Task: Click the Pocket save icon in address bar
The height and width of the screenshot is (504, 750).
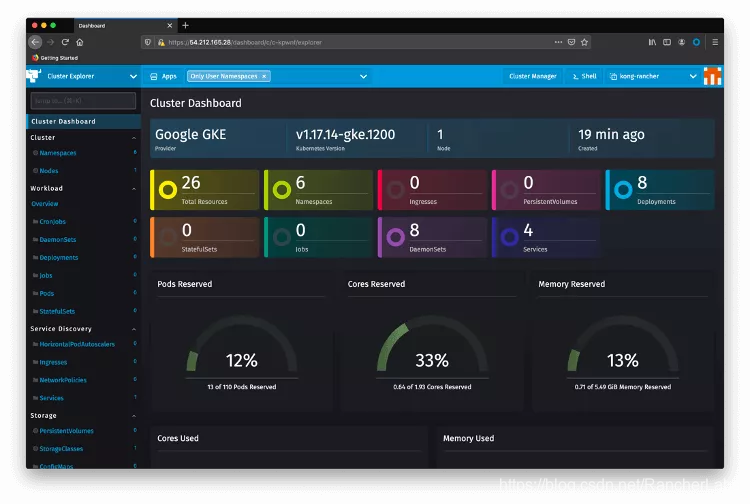Action: pyautogui.click(x=571, y=42)
